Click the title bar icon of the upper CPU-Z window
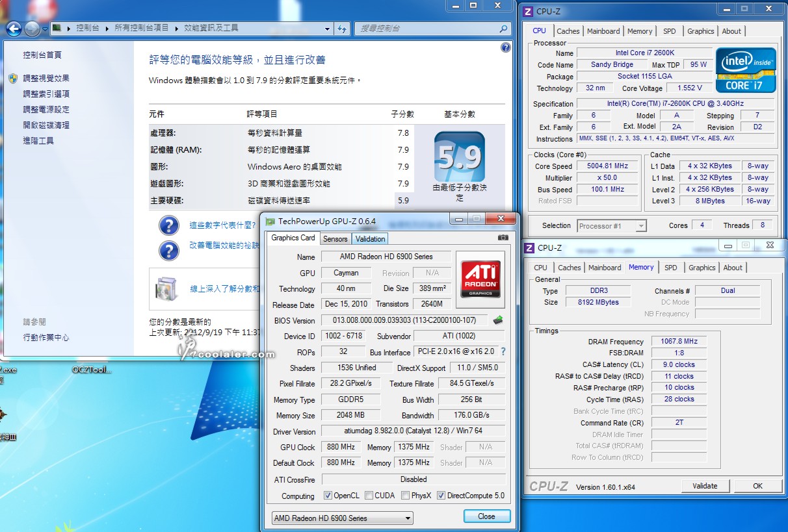 pyautogui.click(x=528, y=11)
